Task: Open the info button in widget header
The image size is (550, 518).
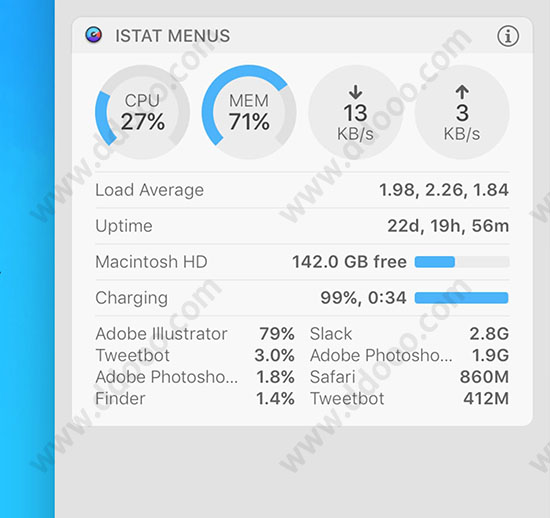Action: [508, 36]
